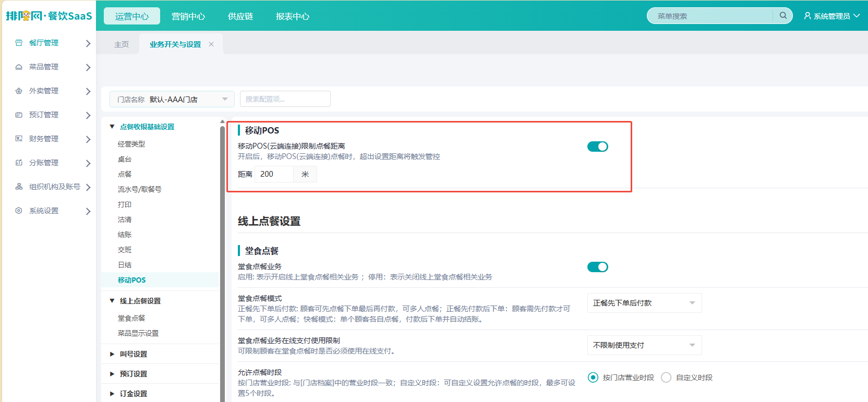
Task: Select 菜品显示设置 in the settings tree
Action: [x=138, y=333]
